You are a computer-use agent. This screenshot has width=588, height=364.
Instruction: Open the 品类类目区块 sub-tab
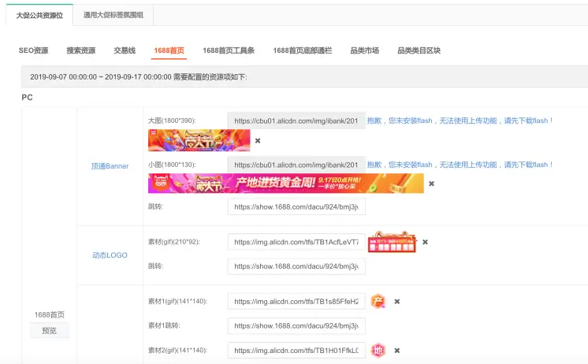click(x=419, y=50)
